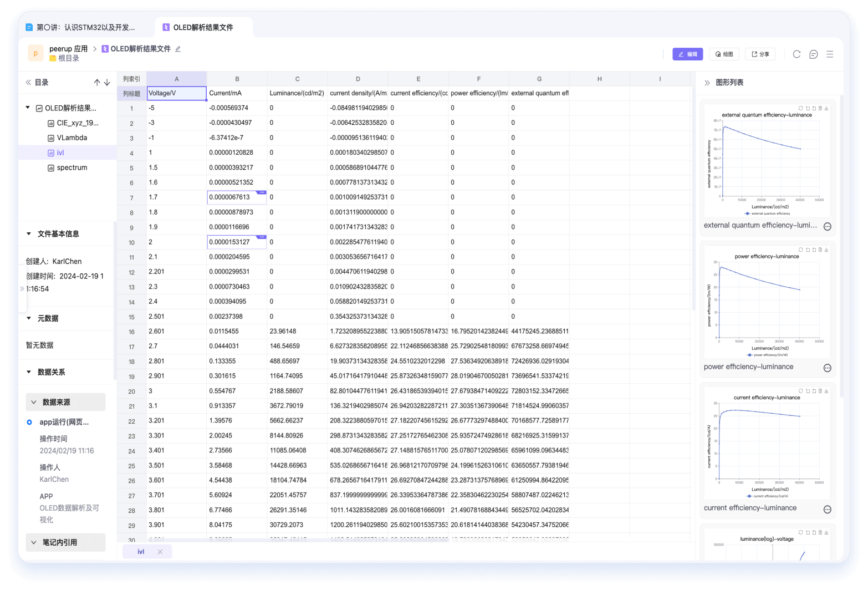The image size is (868, 590).
Task: Collapse the 目录 sidebar with the double-arrow icon
Action: coord(28,83)
